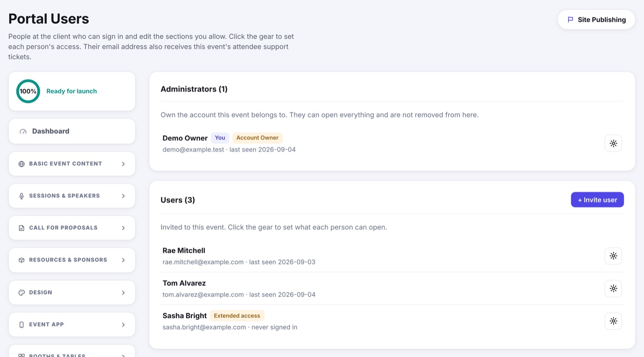Image resolution: width=644 pixels, height=357 pixels.
Task: Click the Dashboard gauge icon
Action: (23, 132)
